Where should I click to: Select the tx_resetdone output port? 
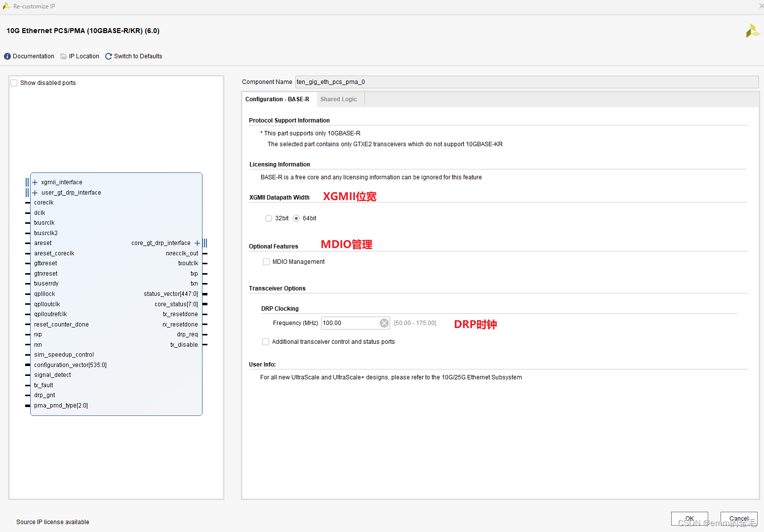180,314
